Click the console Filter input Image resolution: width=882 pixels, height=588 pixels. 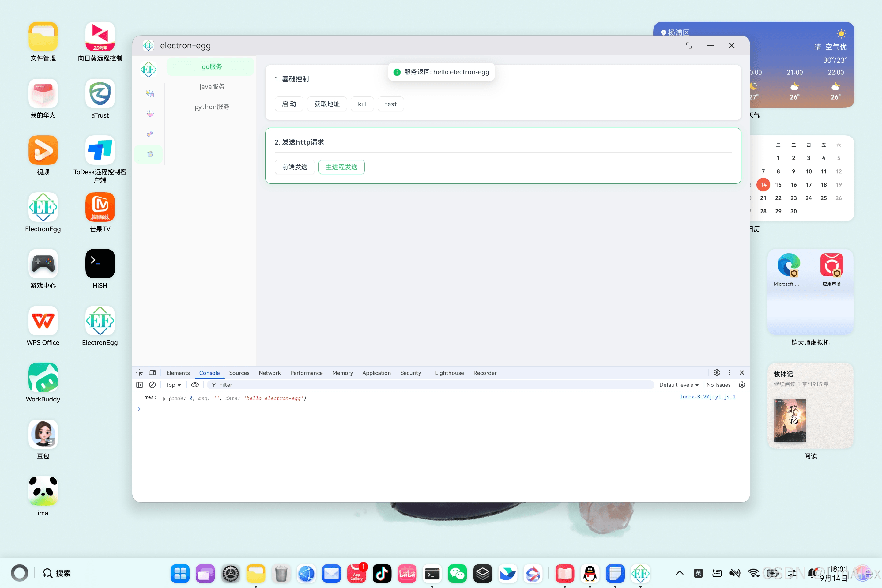coord(431,385)
